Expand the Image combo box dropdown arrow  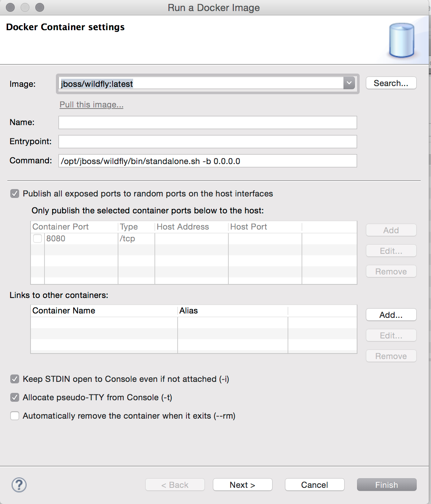pos(349,83)
